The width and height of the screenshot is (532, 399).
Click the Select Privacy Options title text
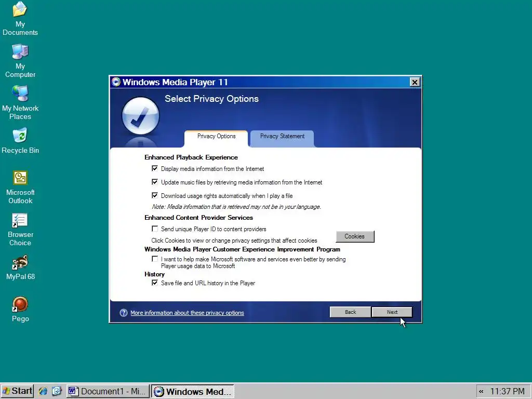coord(212,99)
